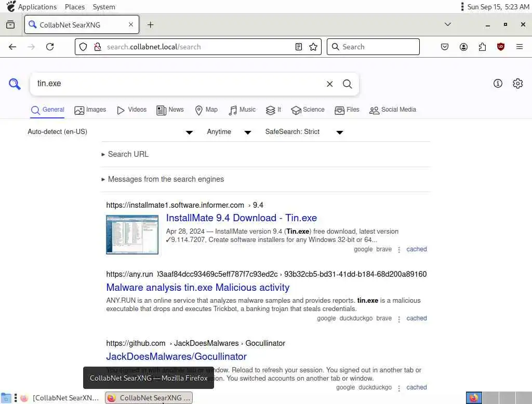Click in the tin.exe search field
This screenshot has height=404, width=532.
[x=177, y=84]
